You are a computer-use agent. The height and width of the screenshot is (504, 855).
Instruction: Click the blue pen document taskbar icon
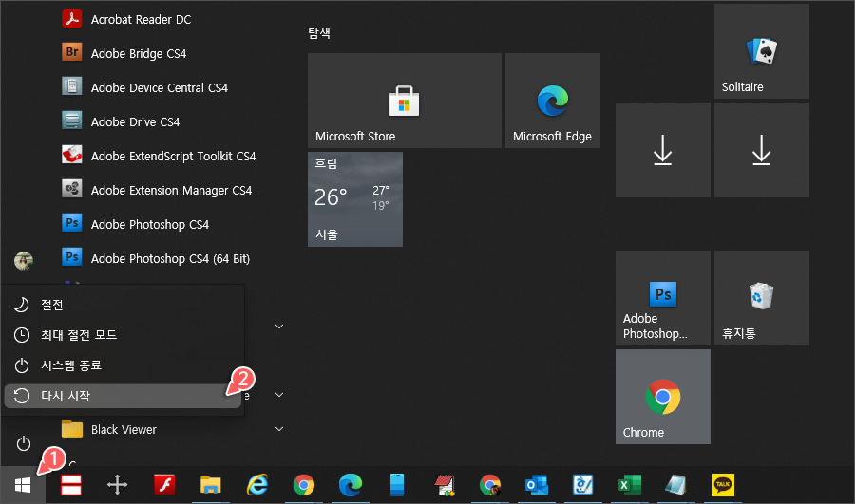583,484
